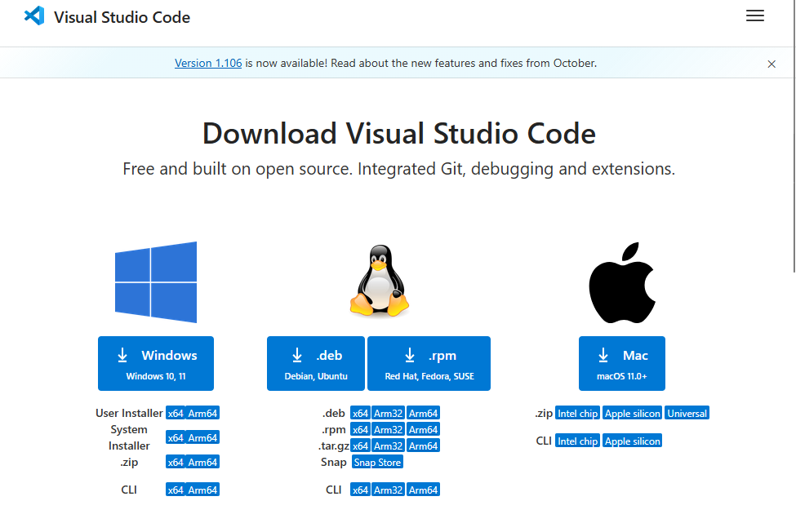Choose Windows .zip x64 download
The width and height of the screenshot is (796, 532).
[x=175, y=463]
